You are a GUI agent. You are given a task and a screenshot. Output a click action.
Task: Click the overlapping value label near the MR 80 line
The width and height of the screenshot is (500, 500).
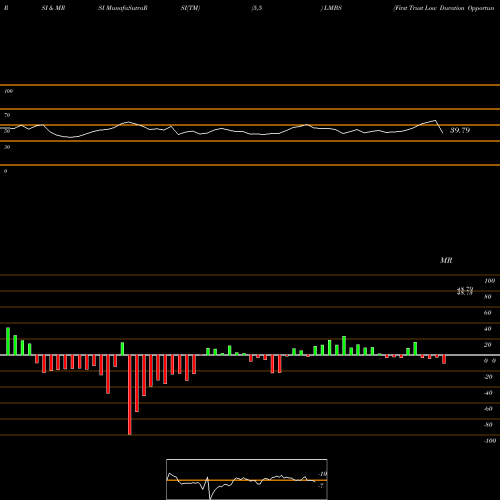tap(465, 291)
